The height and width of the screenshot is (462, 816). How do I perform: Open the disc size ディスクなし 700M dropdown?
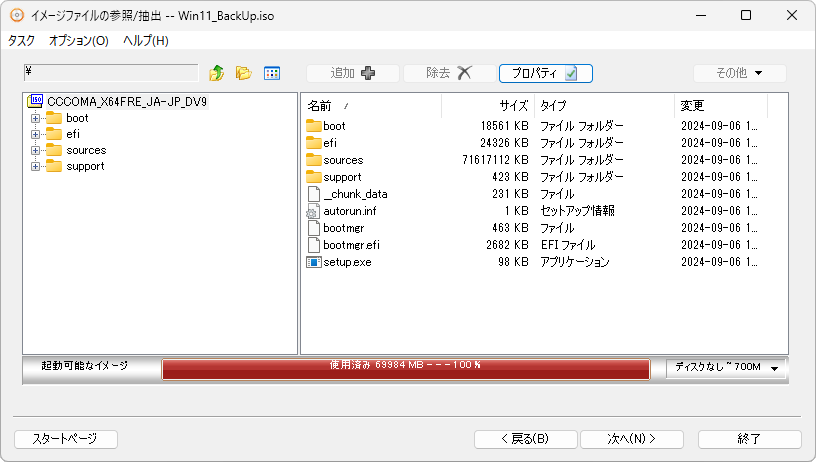tap(725, 367)
